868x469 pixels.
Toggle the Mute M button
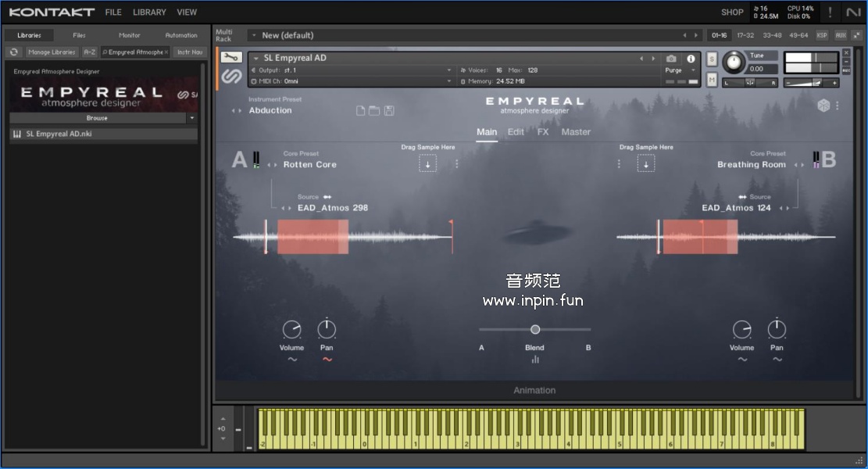[x=712, y=81]
